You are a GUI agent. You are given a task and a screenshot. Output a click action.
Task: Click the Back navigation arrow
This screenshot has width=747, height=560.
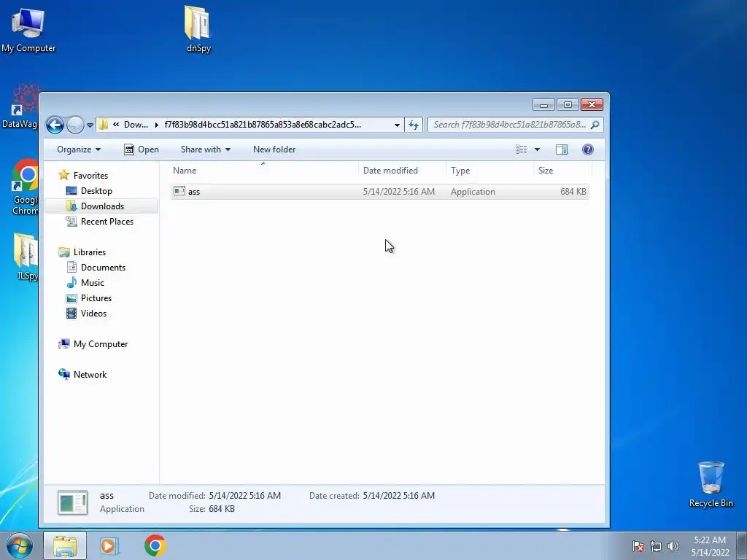point(55,125)
